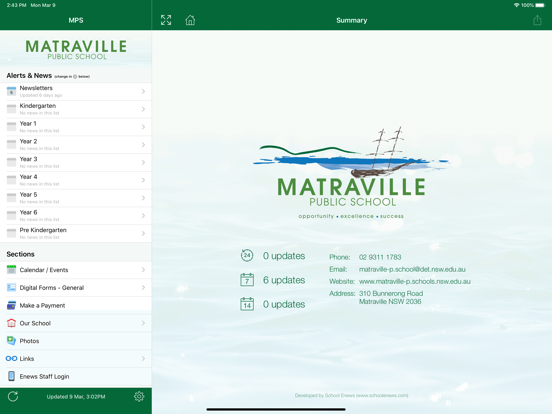Expand Year 1 row chevron
552x414 pixels.
(143, 127)
